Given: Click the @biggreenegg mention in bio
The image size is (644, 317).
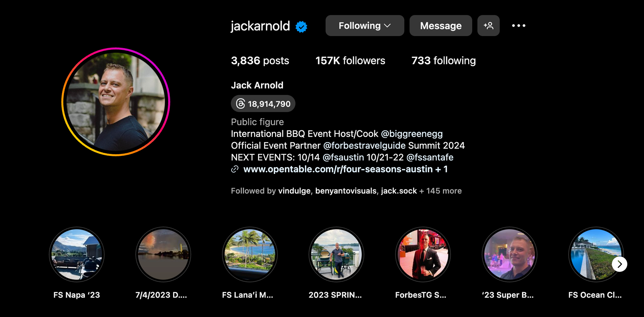Looking at the screenshot, I should [x=412, y=134].
